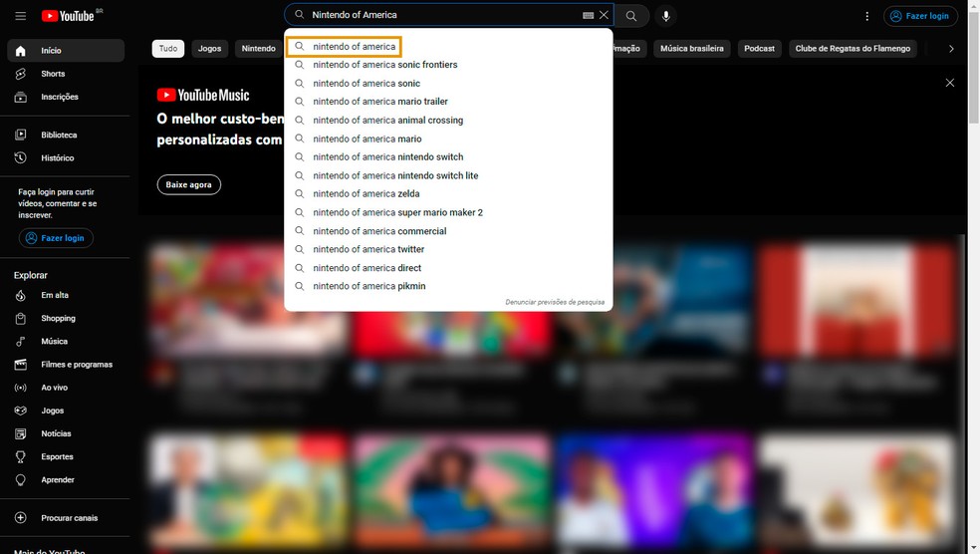Open the red and white video thumbnail
Image resolution: width=980 pixels, height=554 pixels.
click(x=857, y=301)
